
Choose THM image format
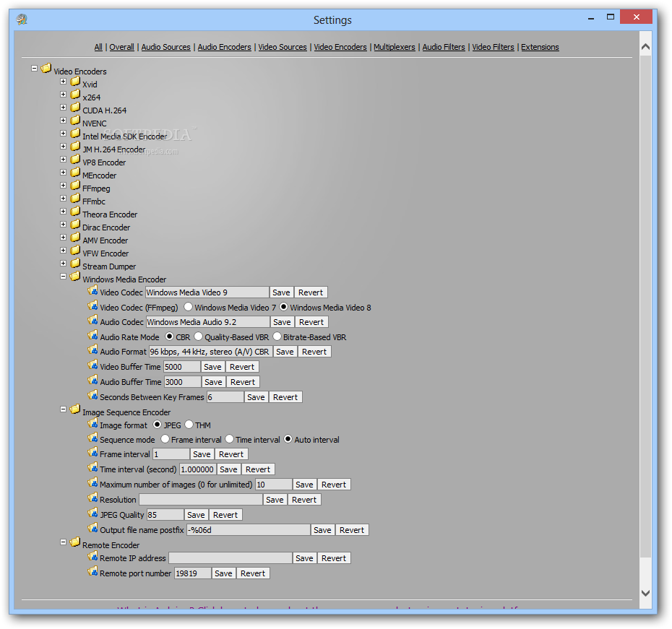189,425
